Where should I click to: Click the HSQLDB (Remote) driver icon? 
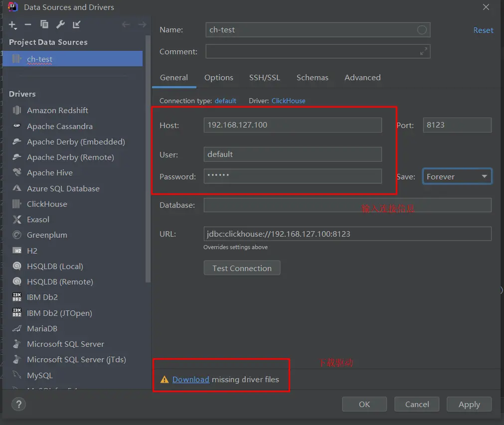pos(17,282)
